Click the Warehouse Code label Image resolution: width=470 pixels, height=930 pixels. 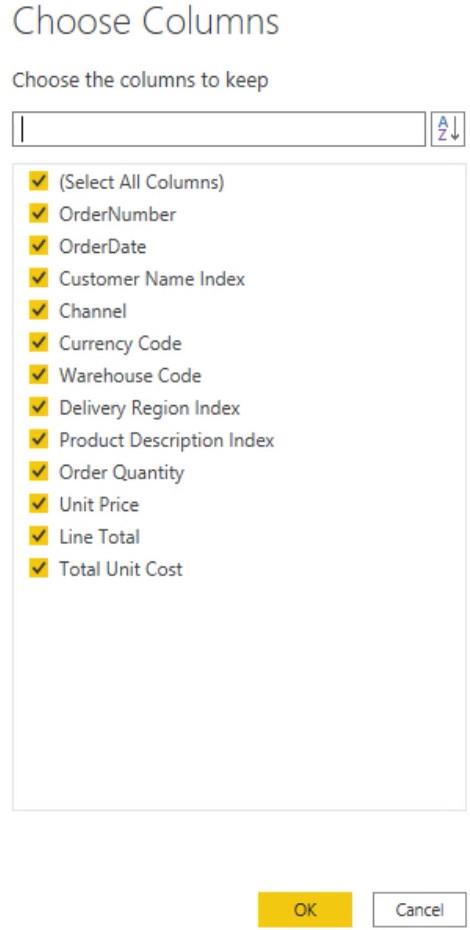[x=130, y=375]
